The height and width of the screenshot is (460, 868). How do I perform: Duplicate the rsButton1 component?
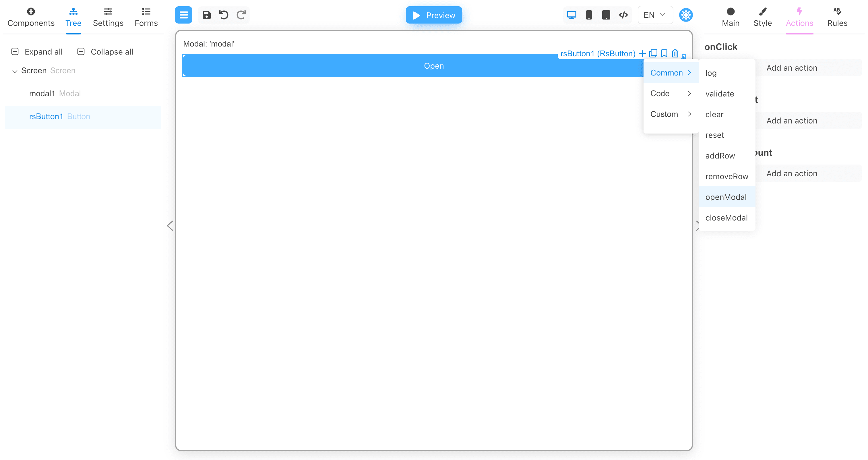coord(653,53)
